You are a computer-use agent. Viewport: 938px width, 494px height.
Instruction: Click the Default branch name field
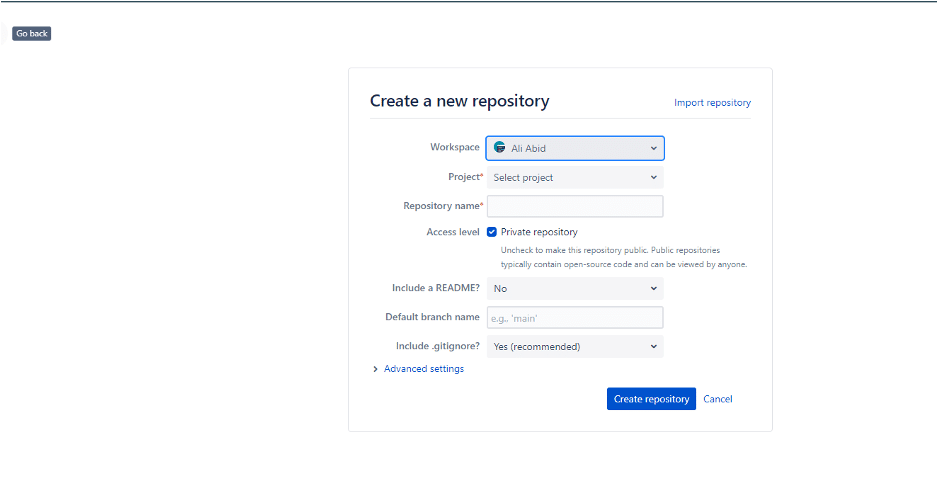(x=575, y=318)
